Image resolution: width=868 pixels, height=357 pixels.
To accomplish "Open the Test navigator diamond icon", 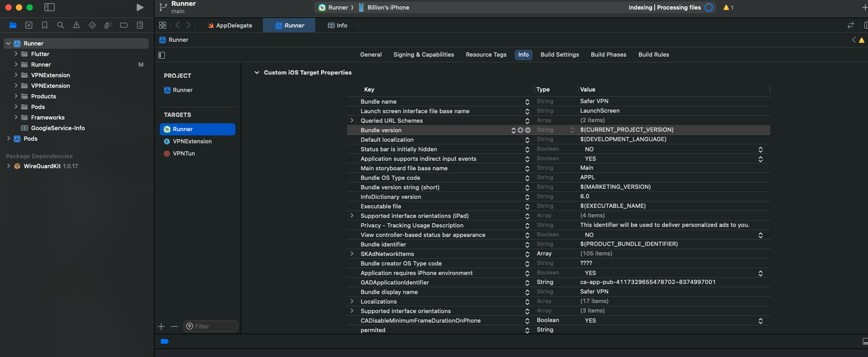I will coord(93,25).
